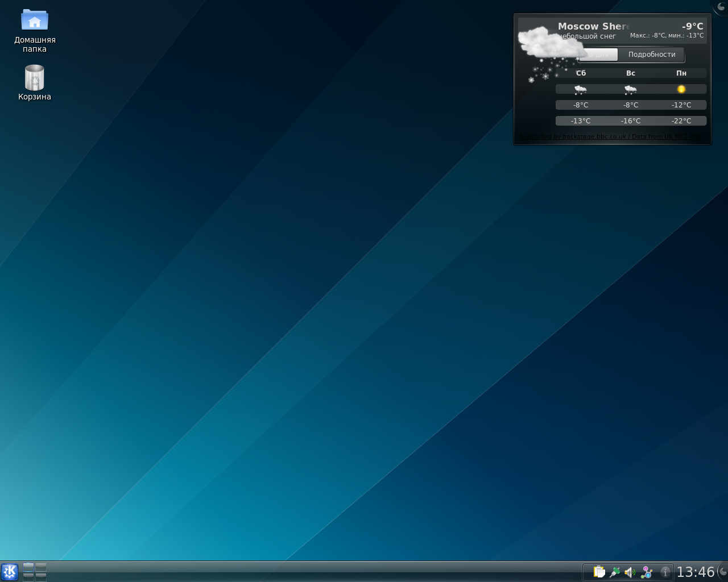Switch to the first virtual desktop in pager
728x582 pixels.
(x=28, y=567)
